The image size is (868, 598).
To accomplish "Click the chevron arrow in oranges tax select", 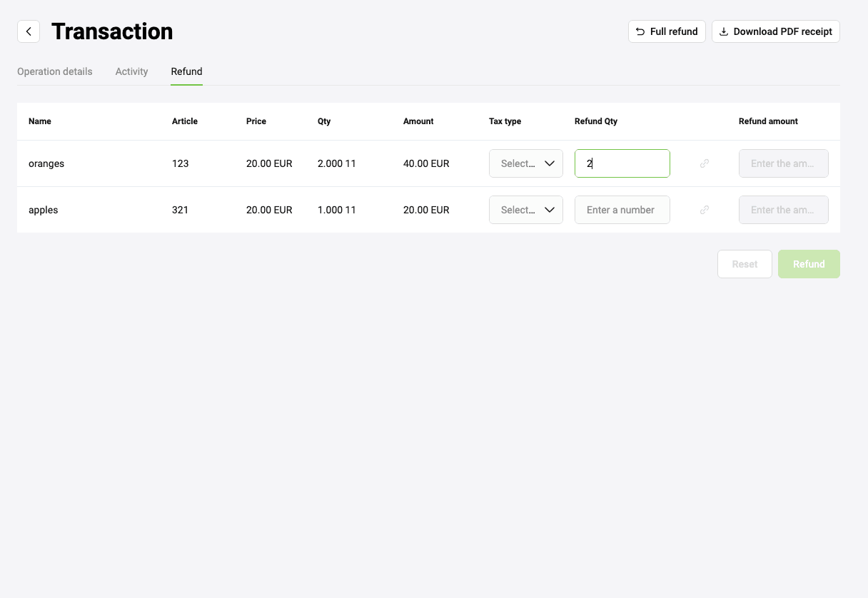I will (x=550, y=163).
